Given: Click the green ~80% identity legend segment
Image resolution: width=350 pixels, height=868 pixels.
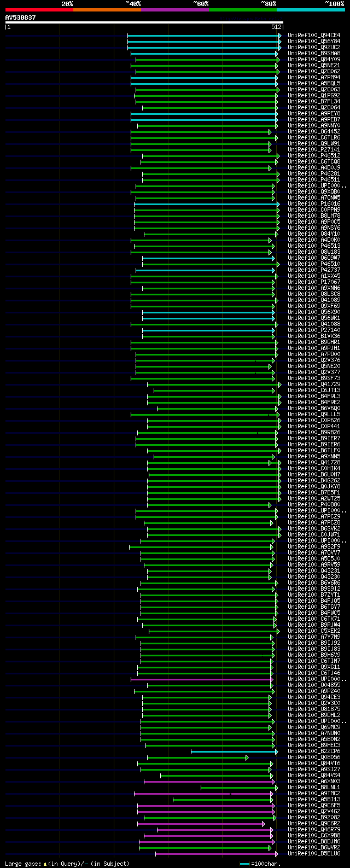Looking at the screenshot, I should pos(242,10).
